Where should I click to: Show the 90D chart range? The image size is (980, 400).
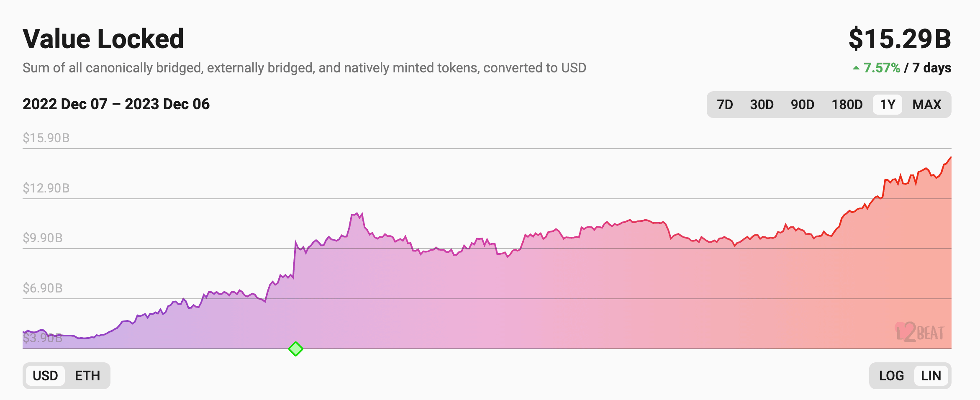(x=802, y=105)
